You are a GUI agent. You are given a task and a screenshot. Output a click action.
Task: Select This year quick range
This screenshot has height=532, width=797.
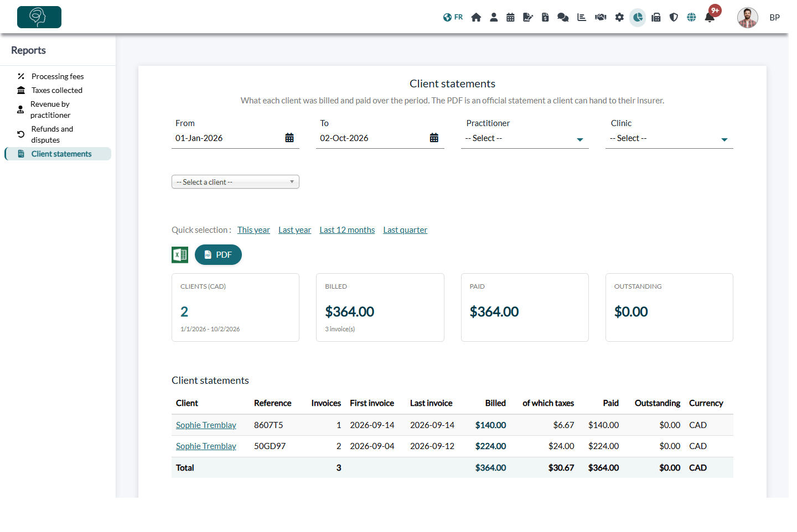tap(253, 230)
